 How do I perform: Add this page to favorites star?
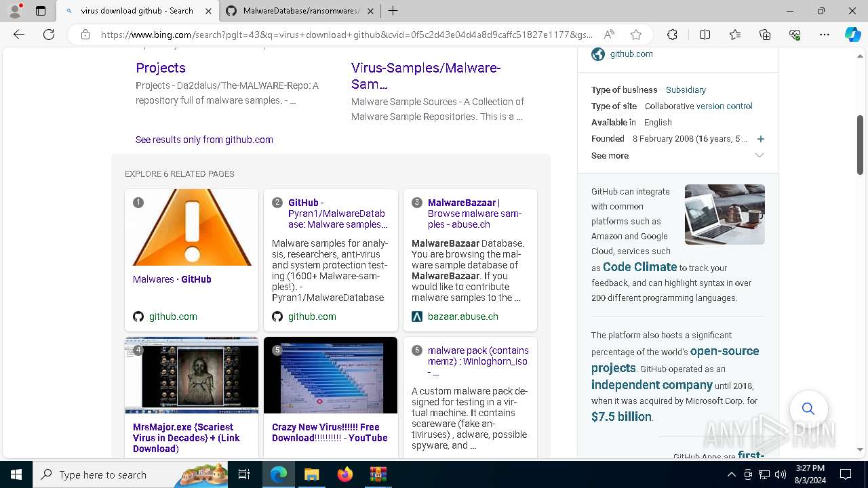tap(635, 35)
